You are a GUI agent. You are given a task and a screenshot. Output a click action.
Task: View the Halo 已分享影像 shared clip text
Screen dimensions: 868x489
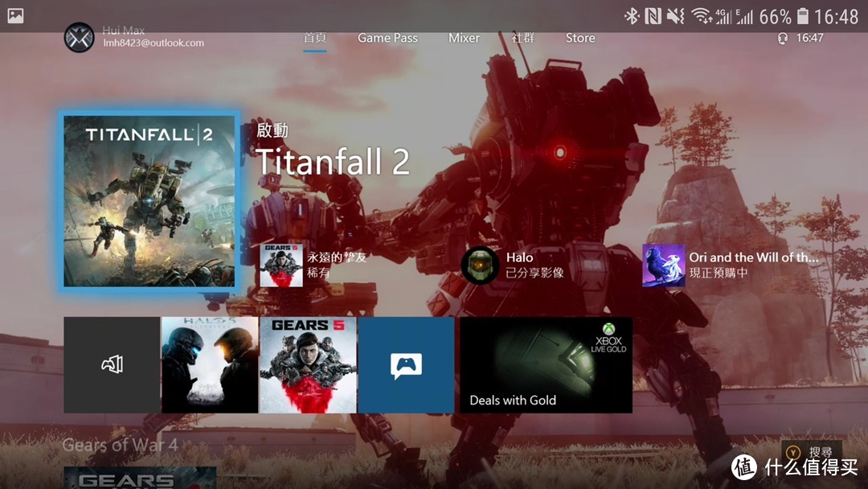coord(534,273)
